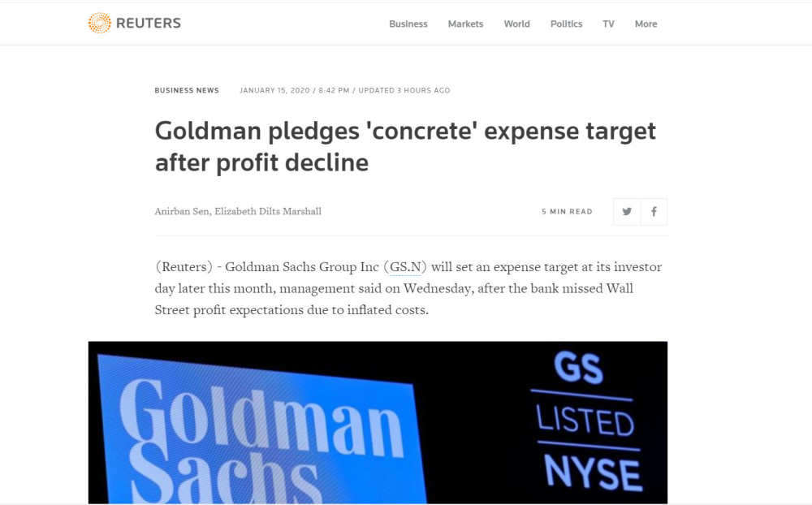Click the GS.N stock ticker link

pos(405,267)
